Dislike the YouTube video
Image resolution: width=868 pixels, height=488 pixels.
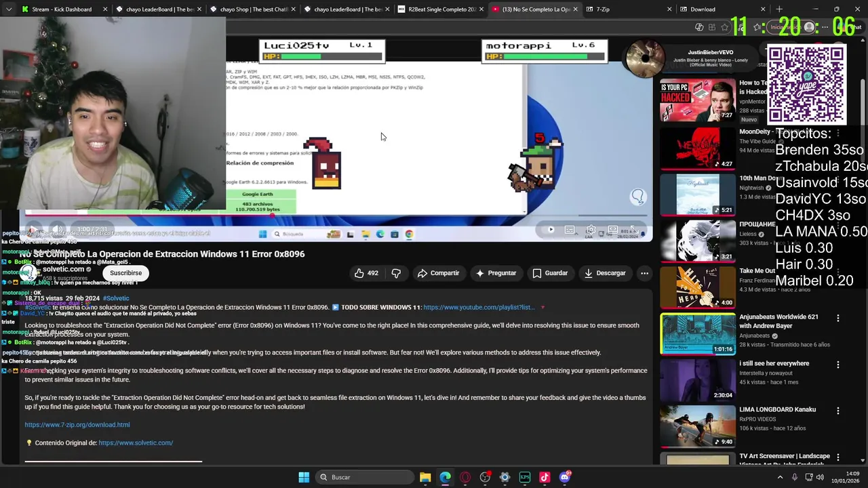click(396, 273)
